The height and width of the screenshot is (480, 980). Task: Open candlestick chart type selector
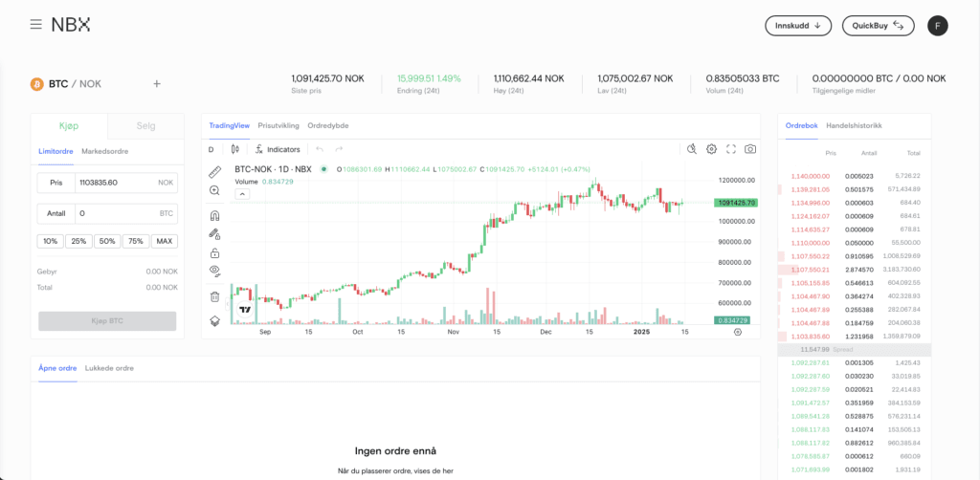click(234, 149)
